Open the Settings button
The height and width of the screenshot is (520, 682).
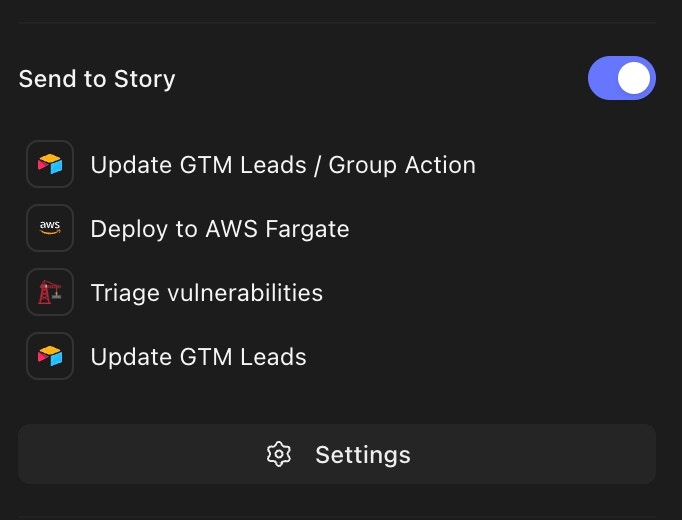(x=337, y=454)
